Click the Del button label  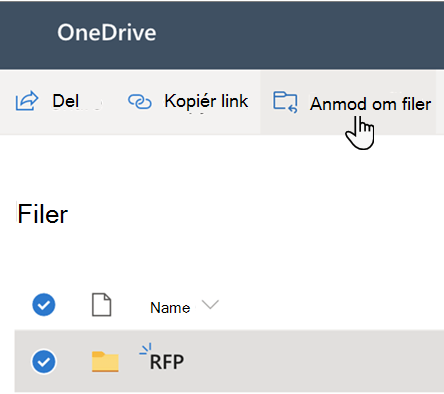point(65,101)
